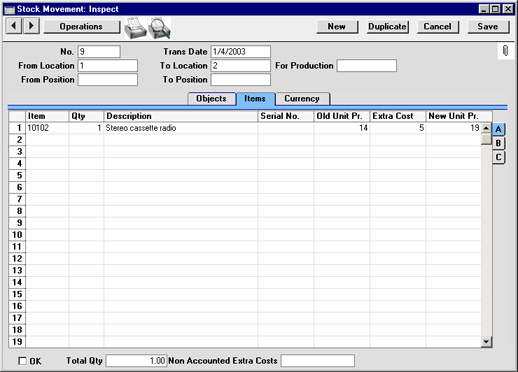Click the Description column header
This screenshot has width=518, height=372.
tap(180, 116)
